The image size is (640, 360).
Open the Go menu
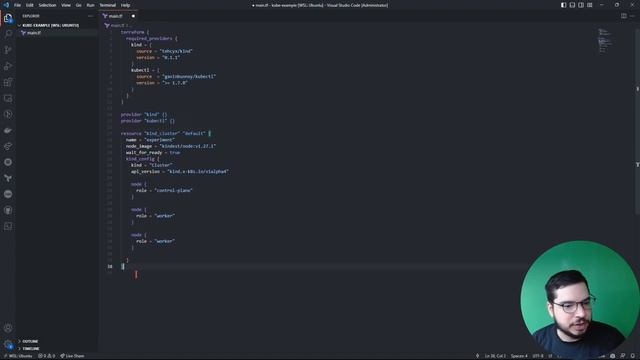(x=78, y=5)
